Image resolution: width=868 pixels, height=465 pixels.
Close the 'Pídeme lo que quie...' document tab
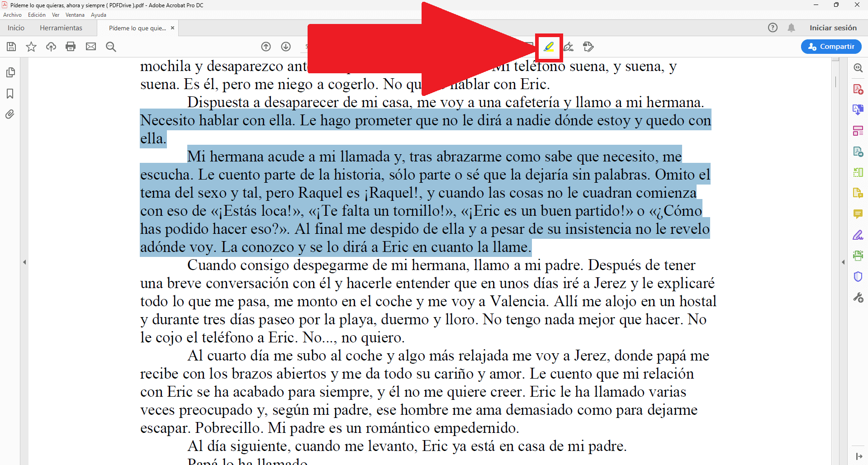(x=172, y=28)
